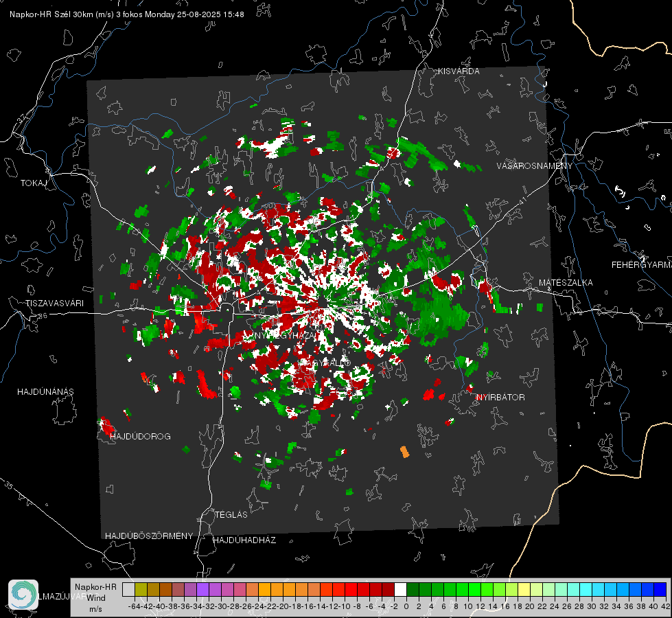Viewport: 672px width, 618px height.
Task: Select the NYÍREGYHÁZA city label
Action: coord(285,335)
